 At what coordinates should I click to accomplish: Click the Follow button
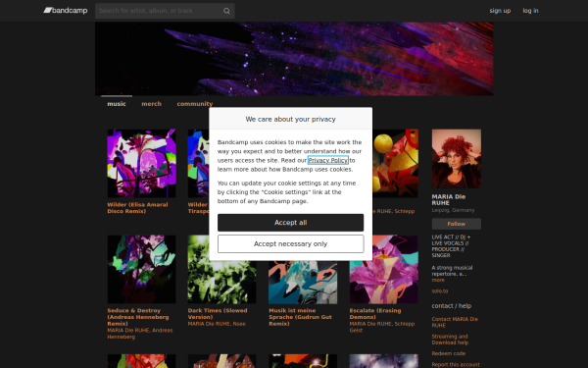(457, 224)
